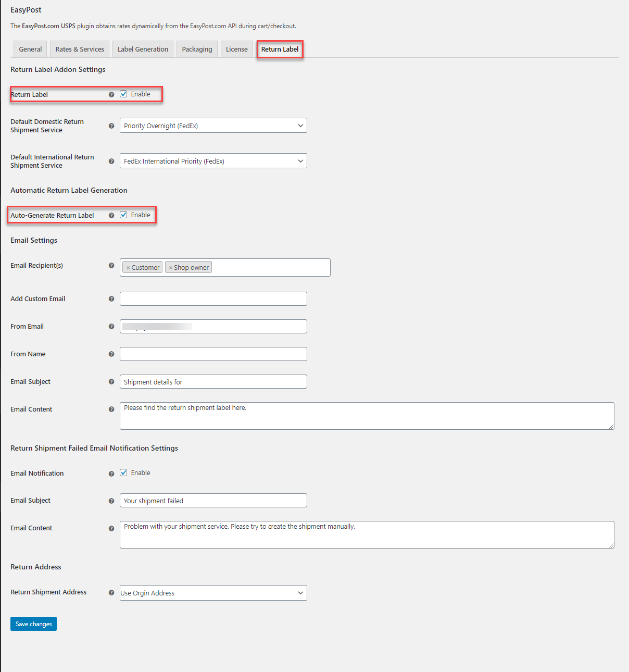Open the Rates & Services tab
Screen dimensions: 629x672
coord(79,48)
